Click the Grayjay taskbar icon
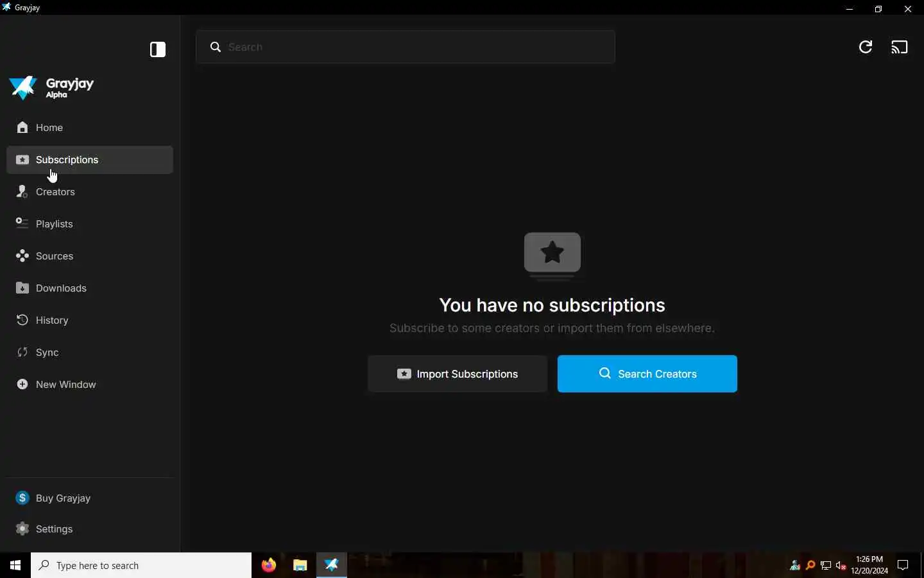The height and width of the screenshot is (578, 924). point(332,566)
